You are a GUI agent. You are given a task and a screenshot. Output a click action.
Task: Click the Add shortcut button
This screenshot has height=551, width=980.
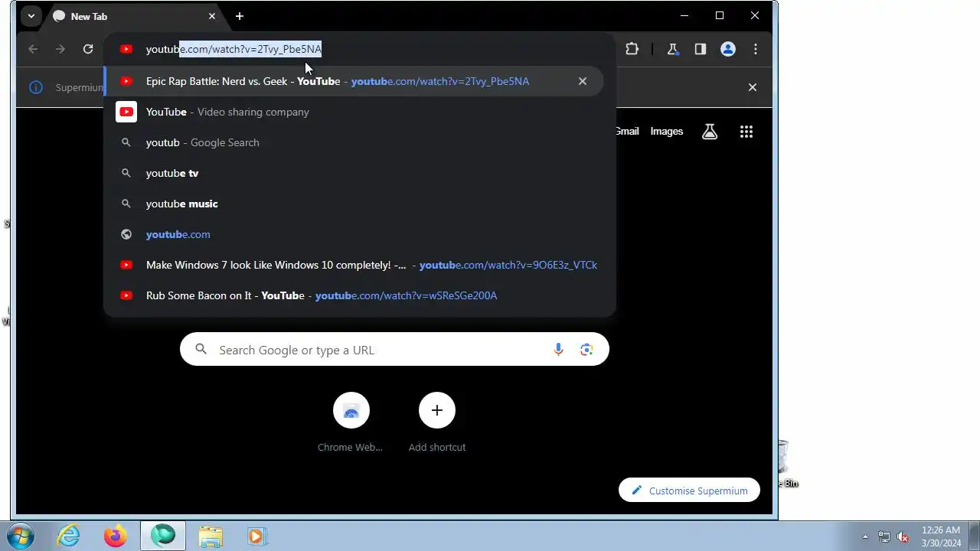(437, 422)
